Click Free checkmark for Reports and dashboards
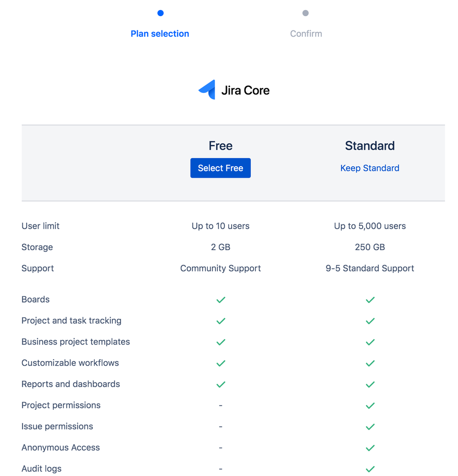Image resolution: width=458 pixels, height=476 pixels. click(221, 385)
